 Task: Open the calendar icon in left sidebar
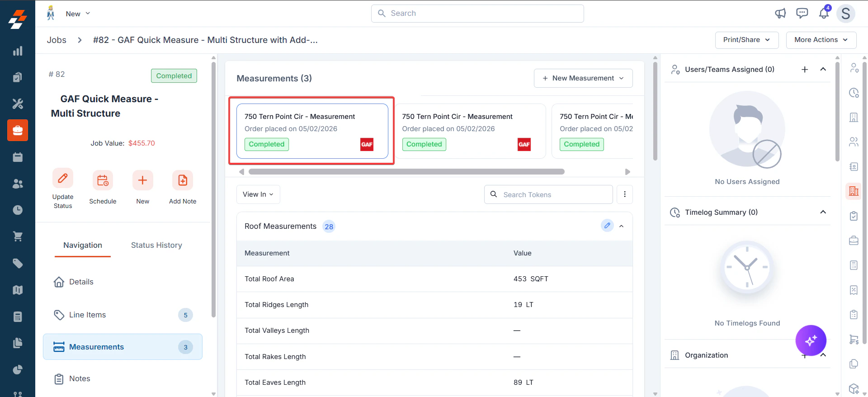18,157
